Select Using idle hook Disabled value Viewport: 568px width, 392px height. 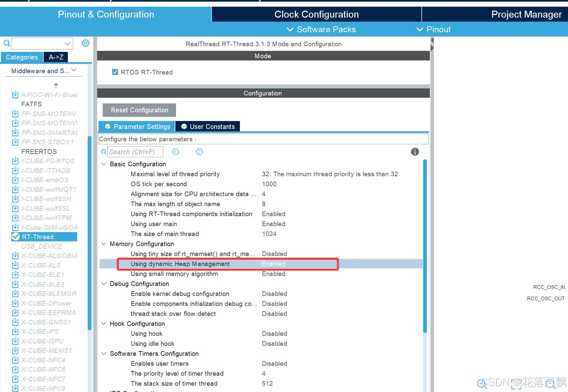(275, 343)
